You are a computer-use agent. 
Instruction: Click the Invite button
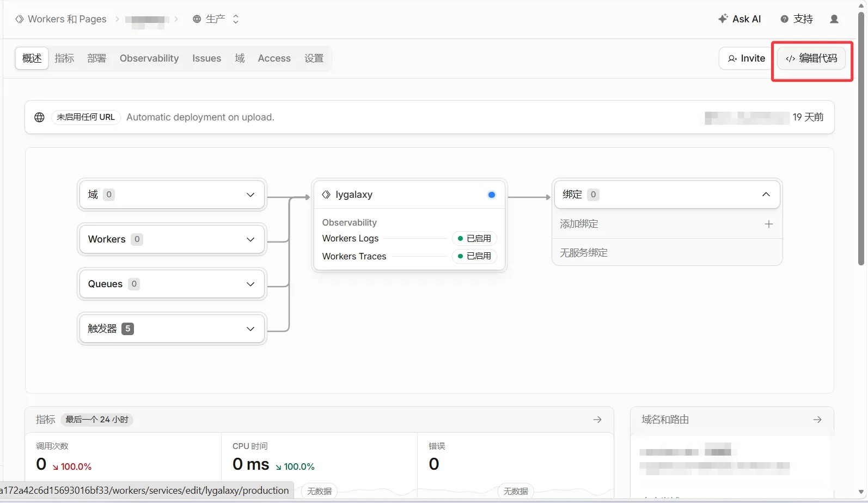(747, 58)
